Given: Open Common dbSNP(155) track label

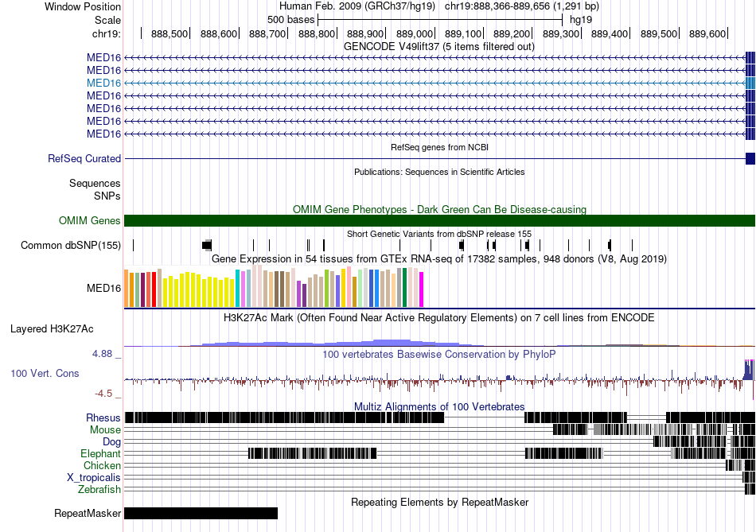Looking at the screenshot, I should tap(71, 245).
